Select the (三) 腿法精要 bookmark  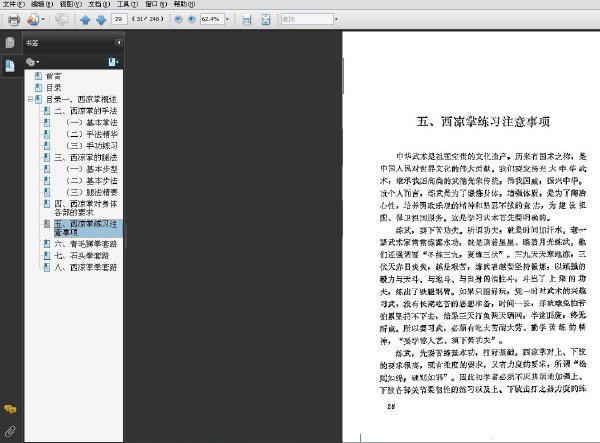pos(92,192)
